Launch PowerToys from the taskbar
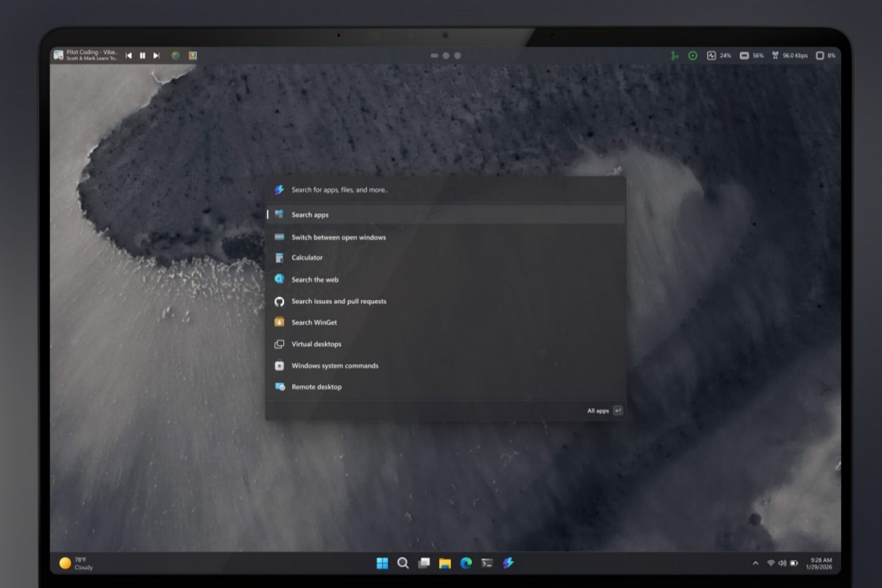The height and width of the screenshot is (588, 882). coord(508,563)
